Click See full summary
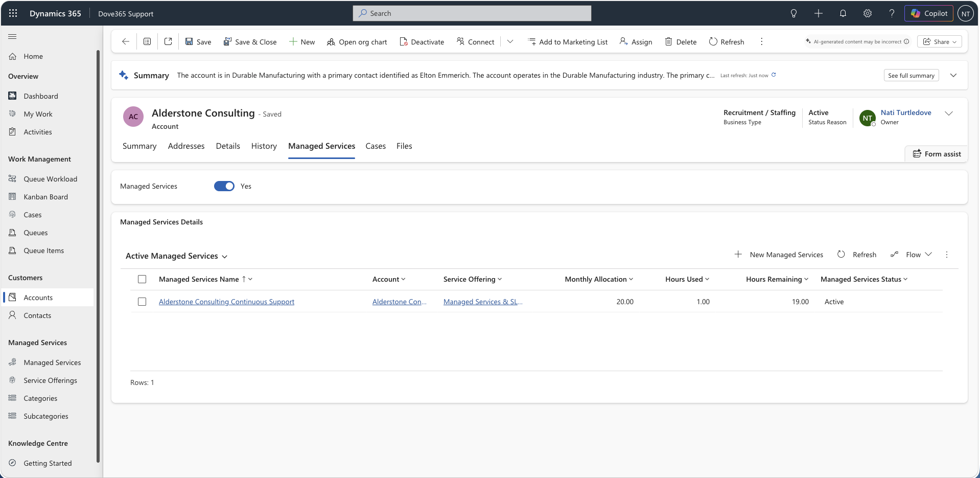 [x=911, y=75]
